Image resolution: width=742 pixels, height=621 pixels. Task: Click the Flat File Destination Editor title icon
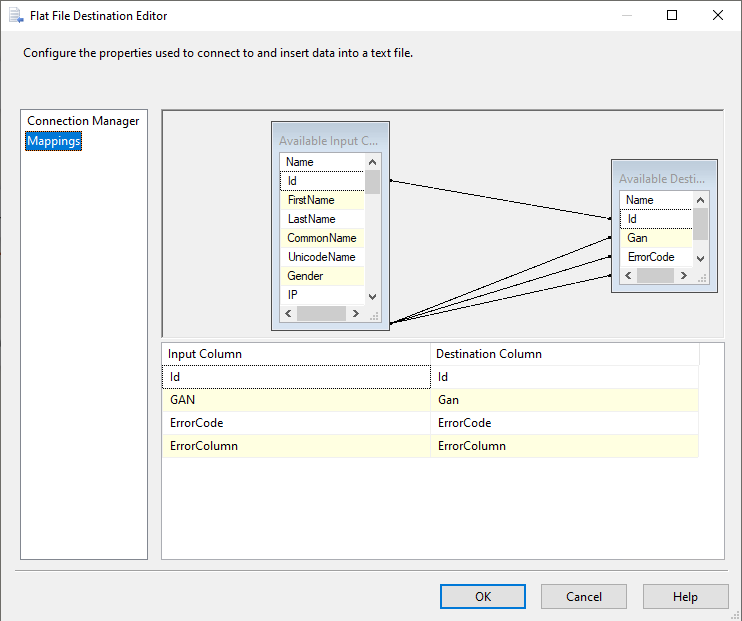15,16
